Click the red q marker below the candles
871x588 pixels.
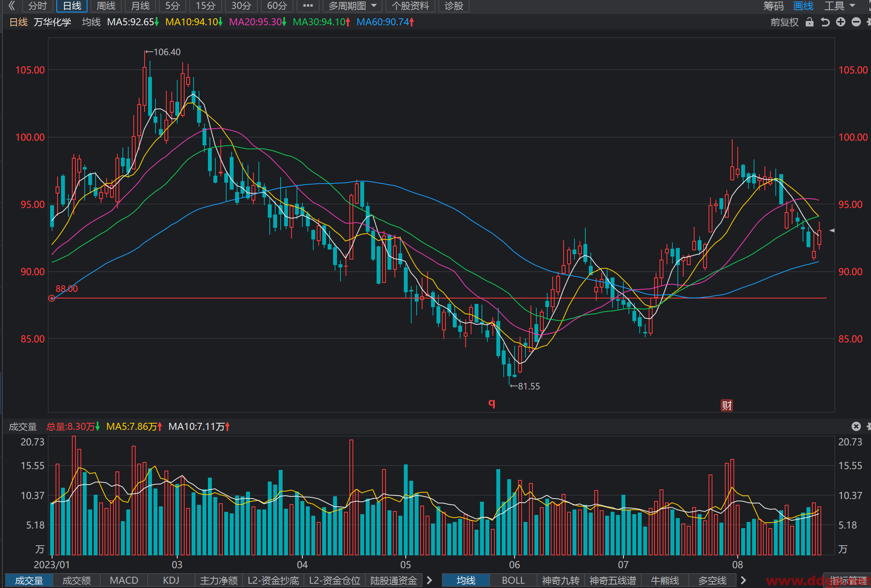(492, 403)
